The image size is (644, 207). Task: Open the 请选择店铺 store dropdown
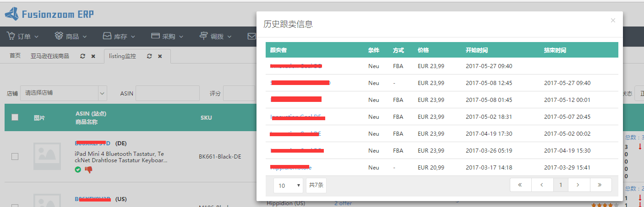[x=63, y=93]
